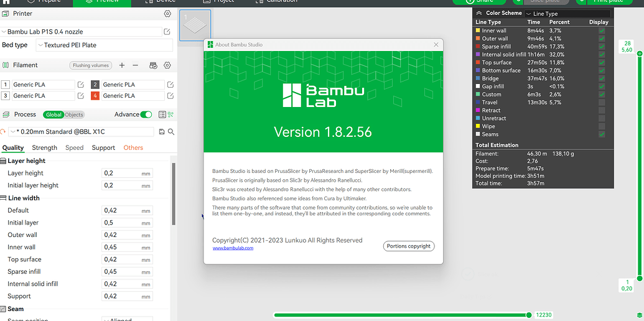644x321 pixels.
Task: Open the process settings list icon
Action: (x=162, y=114)
